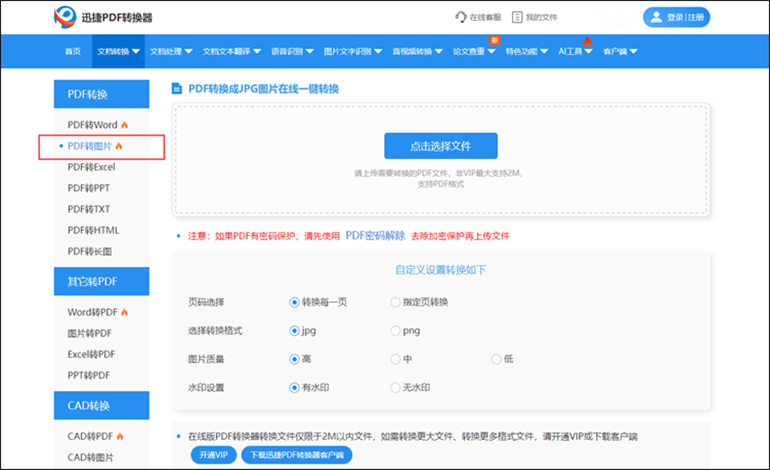Open PDF转HTML in the sidebar
The height and width of the screenshot is (470, 770).
93,230
